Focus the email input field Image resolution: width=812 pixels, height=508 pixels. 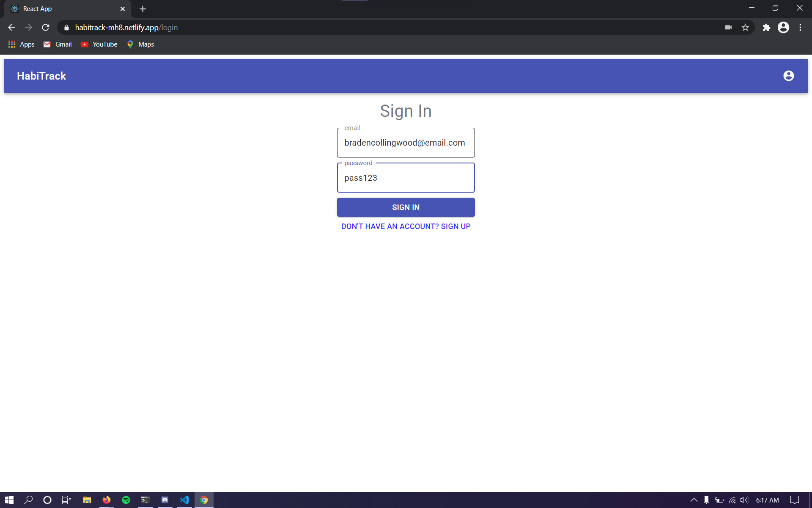[406, 143]
